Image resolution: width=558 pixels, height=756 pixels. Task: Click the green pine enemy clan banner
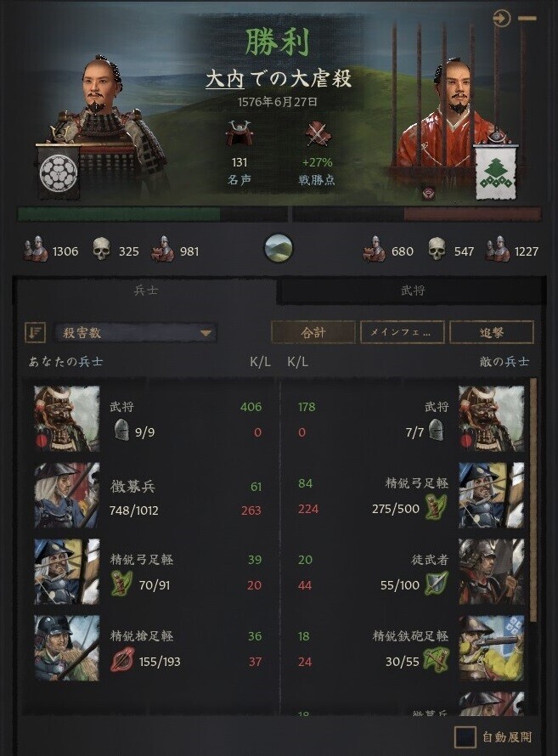tap(496, 172)
